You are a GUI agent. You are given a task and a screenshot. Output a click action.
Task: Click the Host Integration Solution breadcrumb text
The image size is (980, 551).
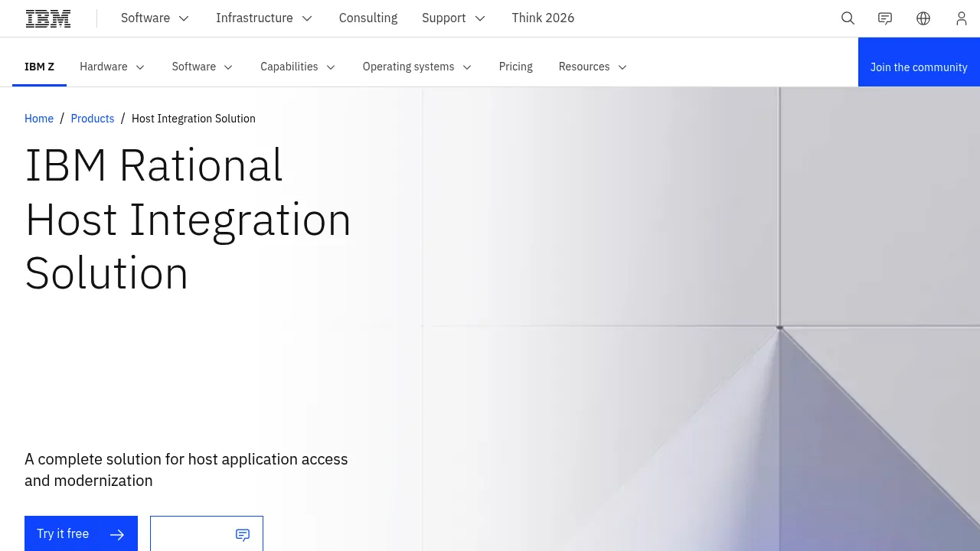[194, 119]
